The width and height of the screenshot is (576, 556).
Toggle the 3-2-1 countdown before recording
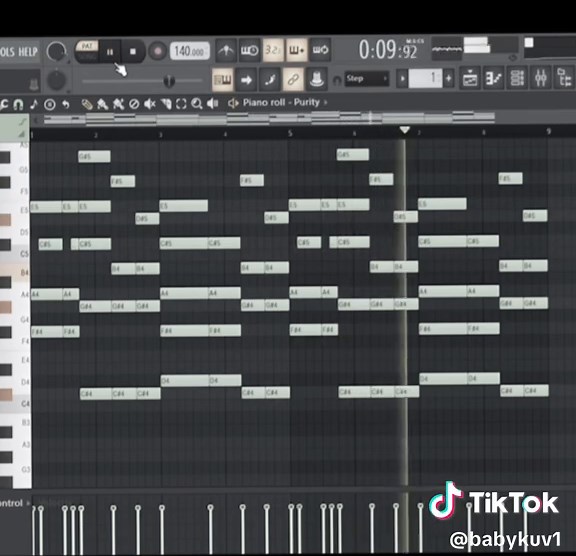273,50
